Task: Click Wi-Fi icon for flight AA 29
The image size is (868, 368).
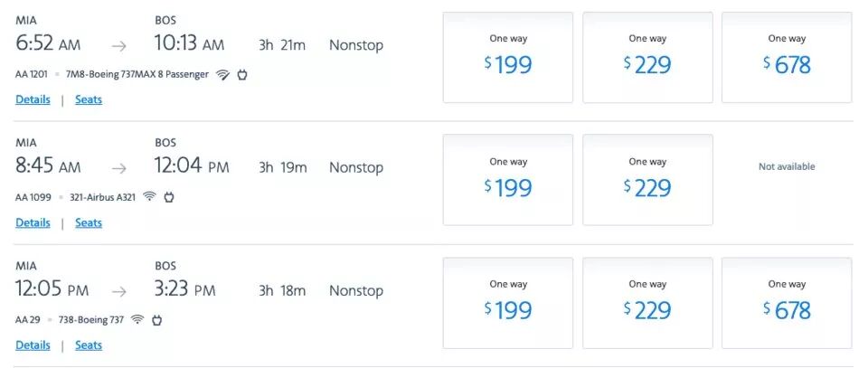Action: (x=137, y=319)
